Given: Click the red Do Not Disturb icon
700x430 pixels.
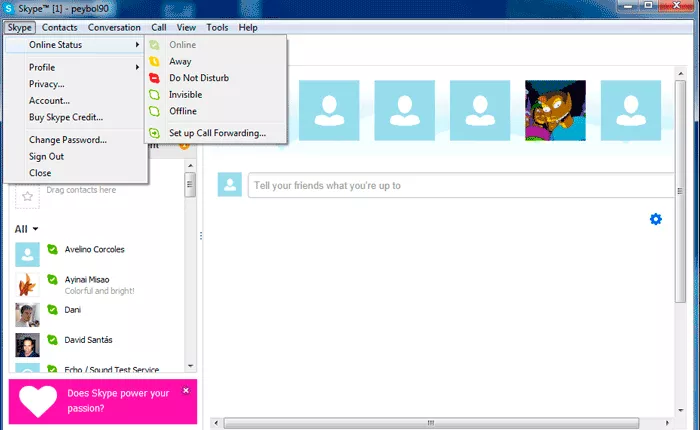Looking at the screenshot, I should 154,78.
